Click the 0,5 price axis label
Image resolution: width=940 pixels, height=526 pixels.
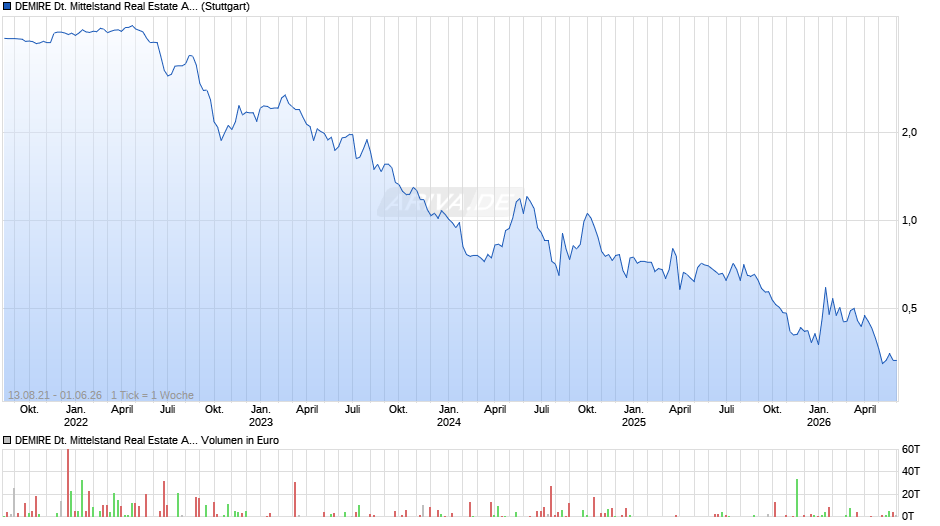[x=909, y=308]
